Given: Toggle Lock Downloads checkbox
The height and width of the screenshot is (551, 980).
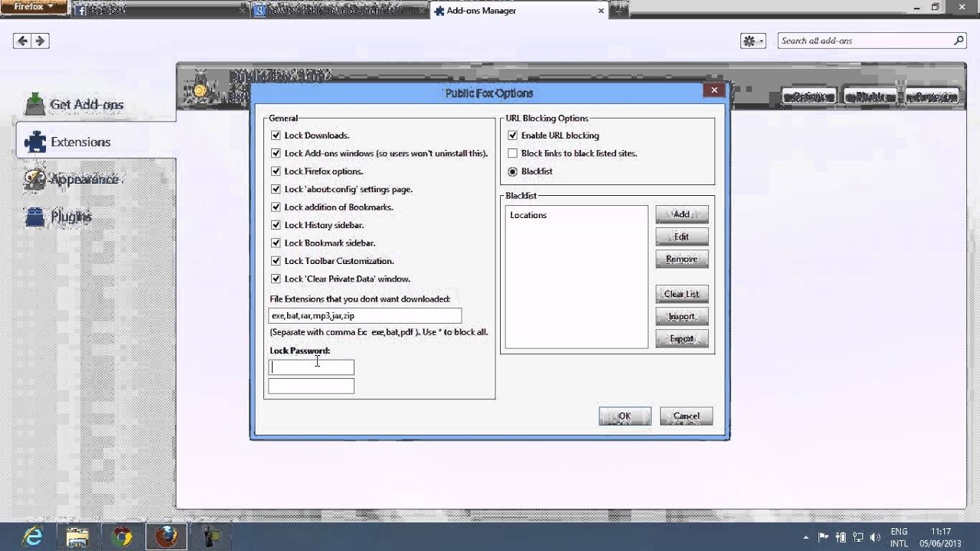Looking at the screenshot, I should click(x=276, y=135).
